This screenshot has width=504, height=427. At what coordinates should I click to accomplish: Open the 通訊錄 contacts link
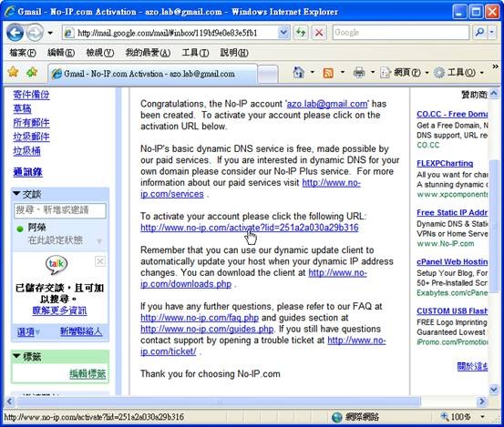click(x=27, y=172)
